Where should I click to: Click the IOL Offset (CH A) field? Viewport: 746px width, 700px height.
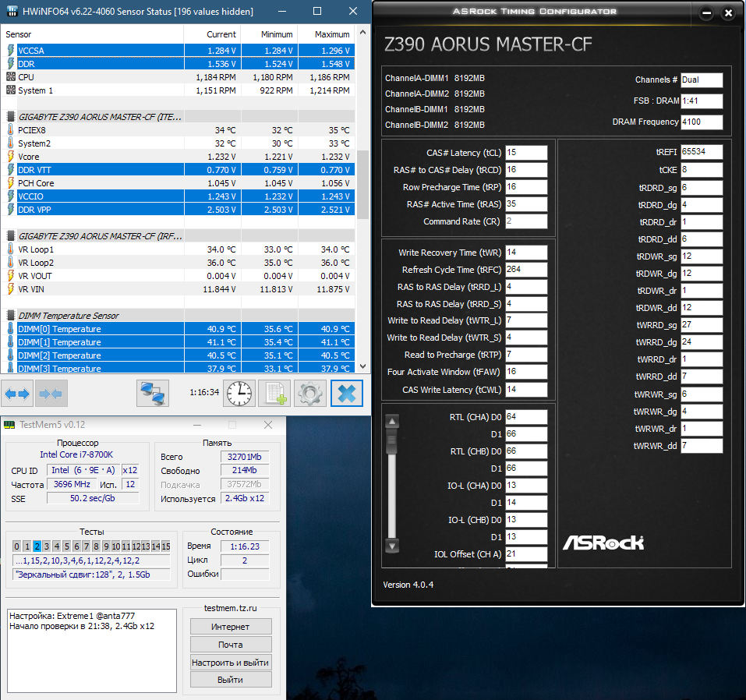(526, 554)
